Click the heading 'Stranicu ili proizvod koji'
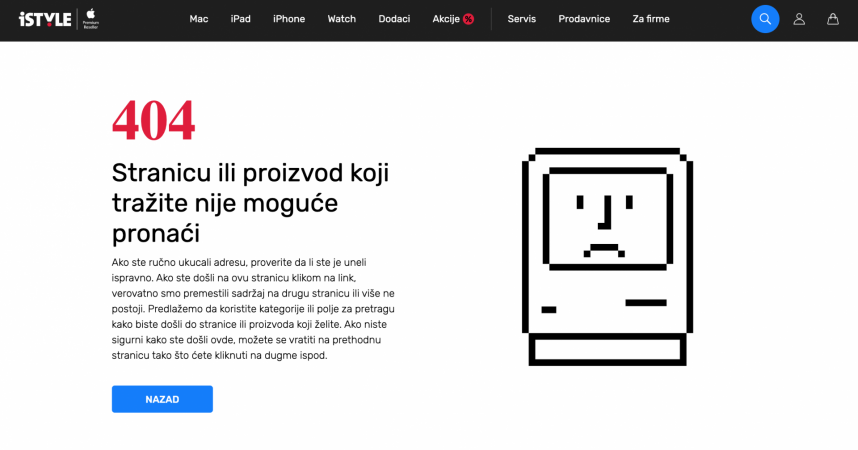The width and height of the screenshot is (858, 450). [250, 173]
